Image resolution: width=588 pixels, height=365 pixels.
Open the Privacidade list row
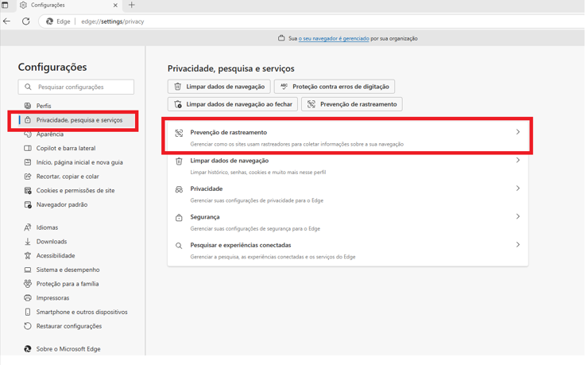[x=347, y=194]
